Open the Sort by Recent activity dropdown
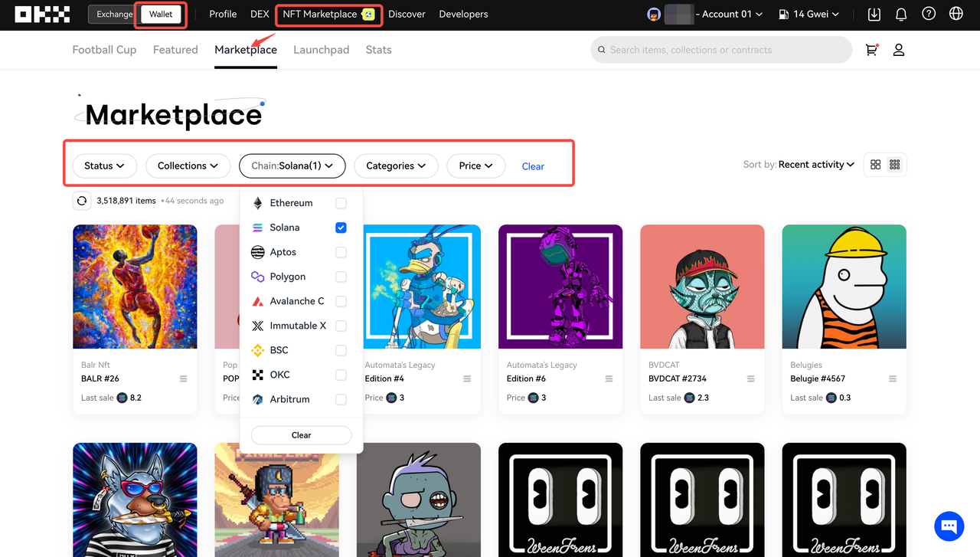 [x=815, y=165]
